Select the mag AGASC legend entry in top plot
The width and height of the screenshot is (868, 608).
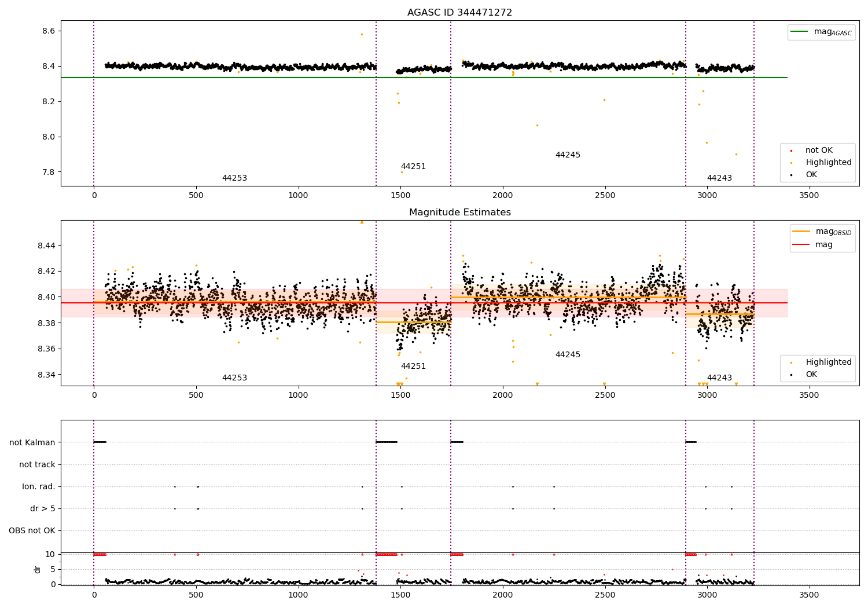(821, 32)
